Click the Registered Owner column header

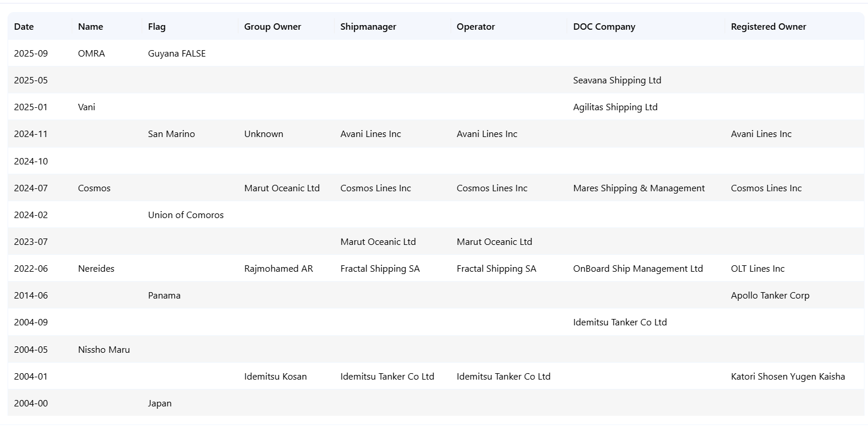tap(768, 27)
